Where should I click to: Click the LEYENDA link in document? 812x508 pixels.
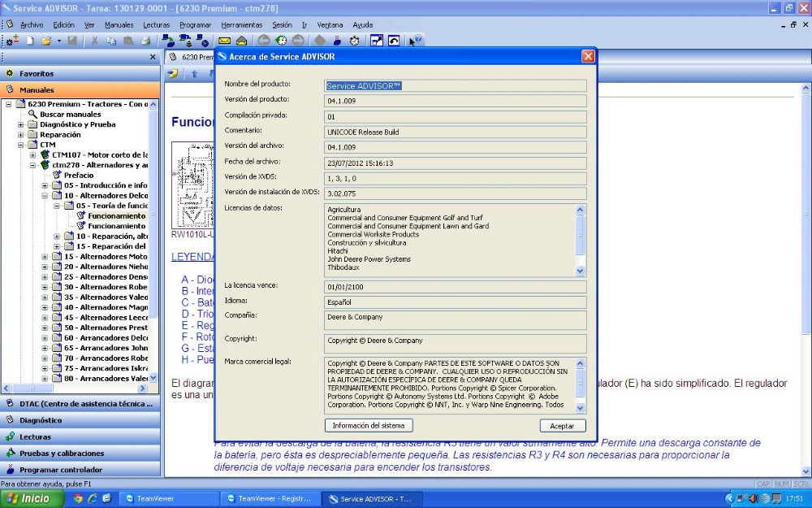(x=192, y=257)
